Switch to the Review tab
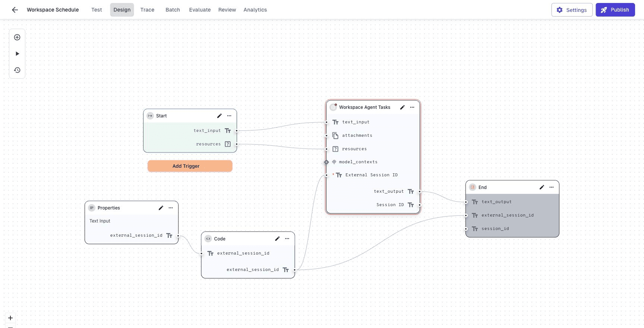This screenshot has height=328, width=644. pyautogui.click(x=227, y=10)
